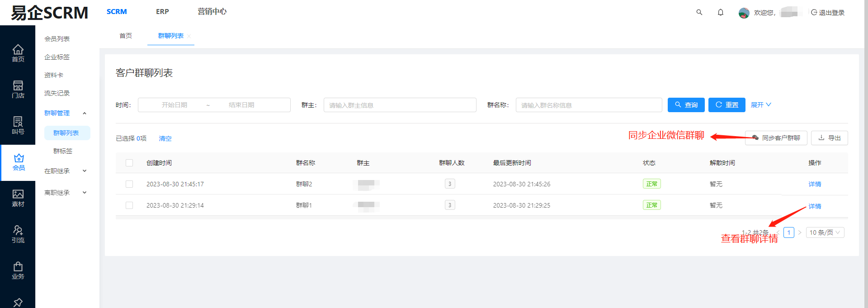Viewport: 868px width, 308px height.
Task: Open 流失记录 in the side menu
Action: pos(57,93)
